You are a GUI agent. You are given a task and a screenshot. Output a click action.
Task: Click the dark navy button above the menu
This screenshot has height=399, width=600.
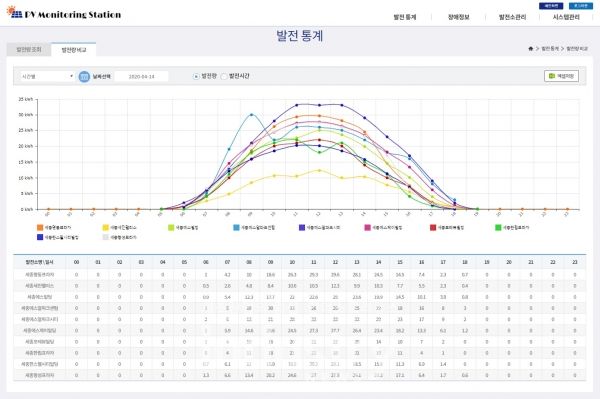tap(551, 6)
